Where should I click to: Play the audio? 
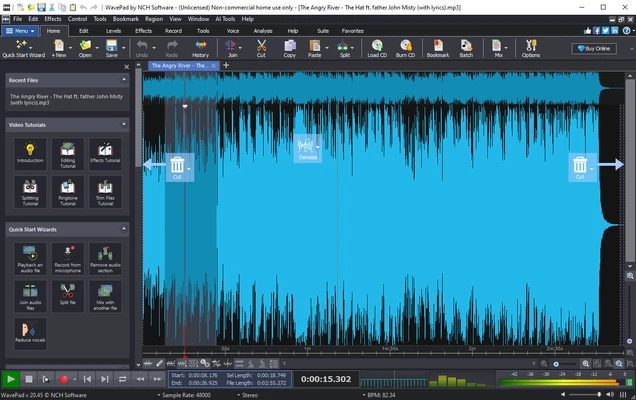(x=11, y=379)
